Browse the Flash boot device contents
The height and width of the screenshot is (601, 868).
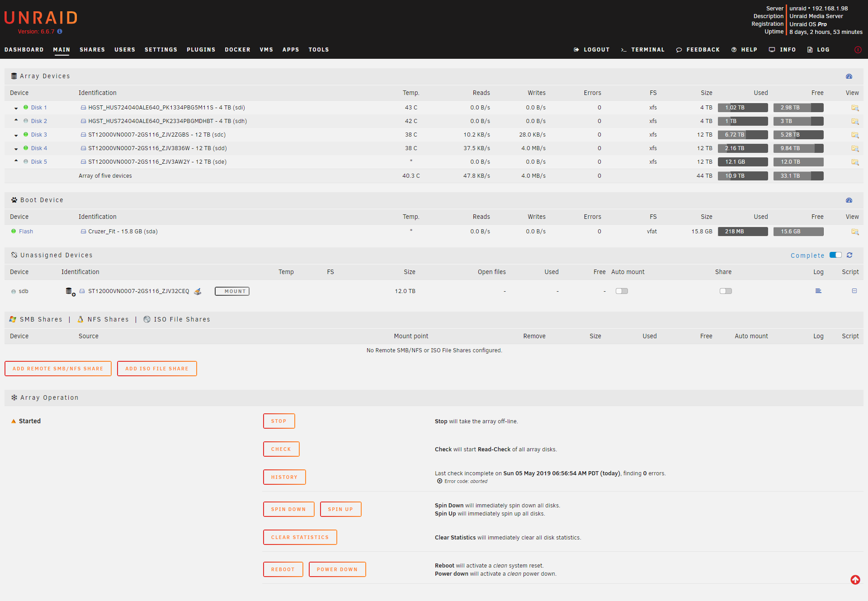[854, 232]
